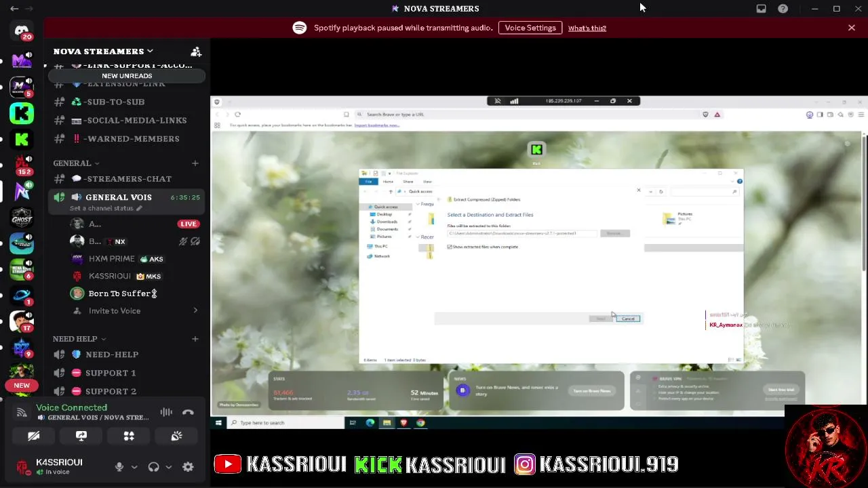This screenshot has width=868, height=488.
Task: Open Discord inbox icon in title bar
Action: 762,9
